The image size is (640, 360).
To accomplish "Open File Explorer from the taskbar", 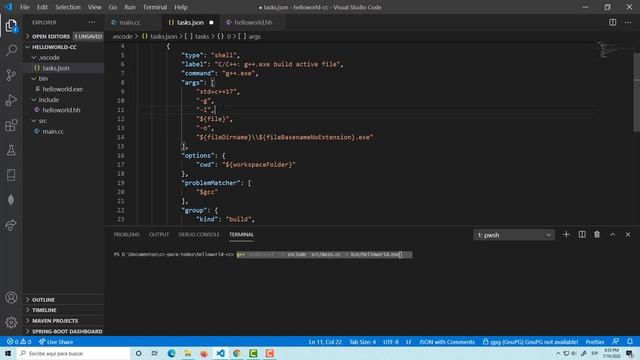I will point(188,353).
